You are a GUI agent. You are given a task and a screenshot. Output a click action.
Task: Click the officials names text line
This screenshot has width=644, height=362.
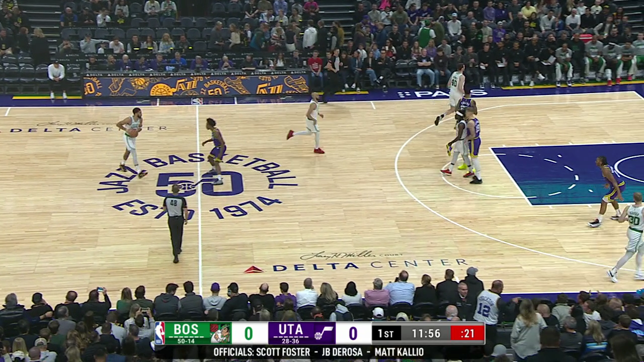[318, 352]
